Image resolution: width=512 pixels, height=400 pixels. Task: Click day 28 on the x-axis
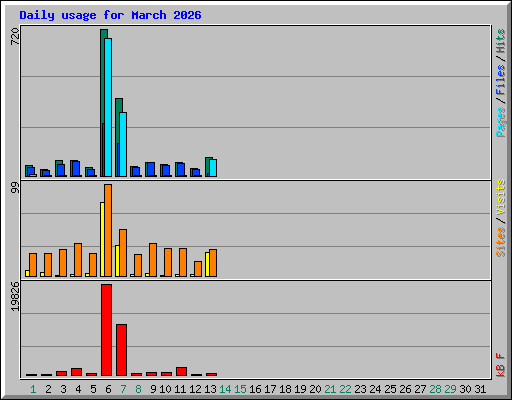pos(435,389)
